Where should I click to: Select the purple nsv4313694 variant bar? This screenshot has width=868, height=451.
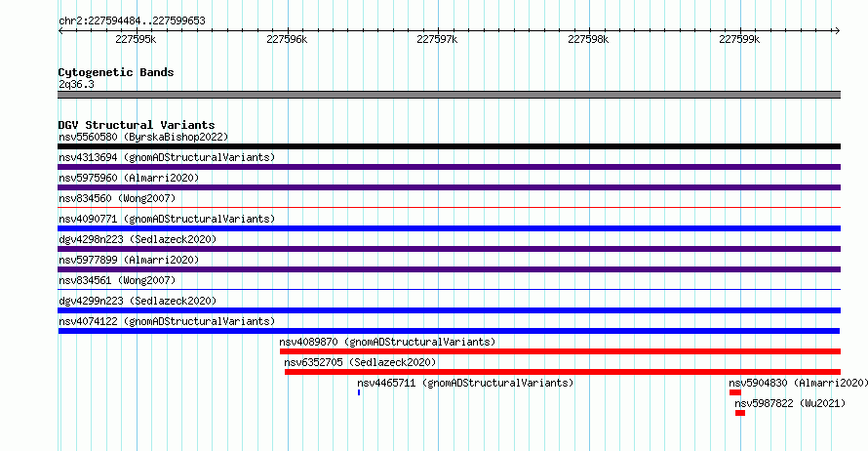pyautogui.click(x=449, y=167)
